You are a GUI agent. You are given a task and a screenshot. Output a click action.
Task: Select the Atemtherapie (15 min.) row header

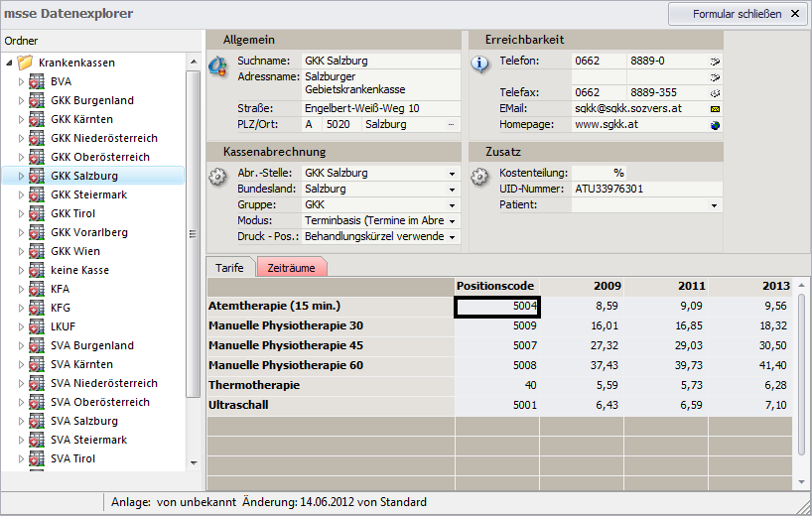tap(331, 306)
